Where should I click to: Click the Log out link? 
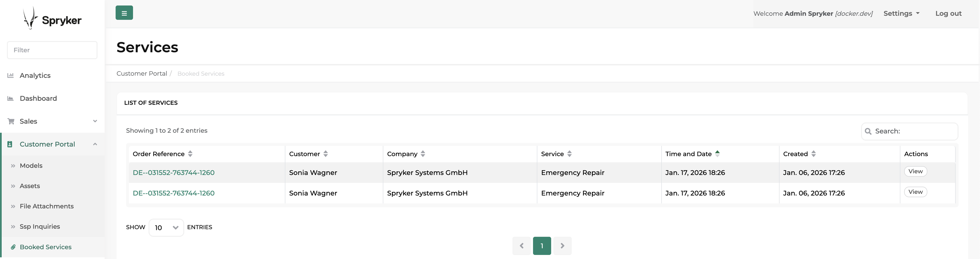click(x=948, y=13)
